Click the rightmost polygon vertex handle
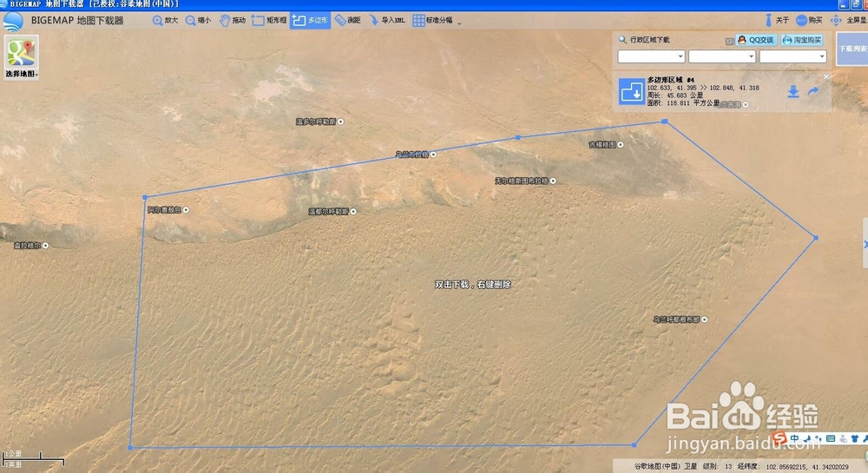Viewport: 868px width, 473px height. (x=815, y=238)
